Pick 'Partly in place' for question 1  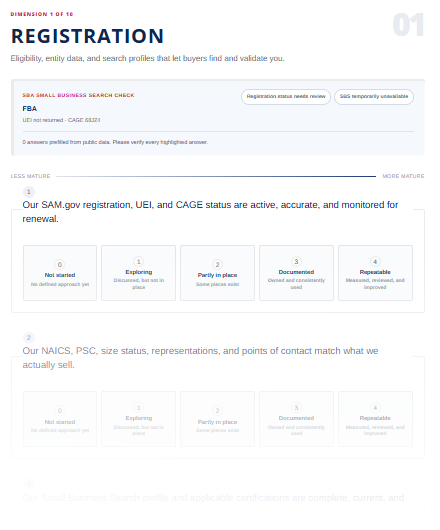point(217,273)
